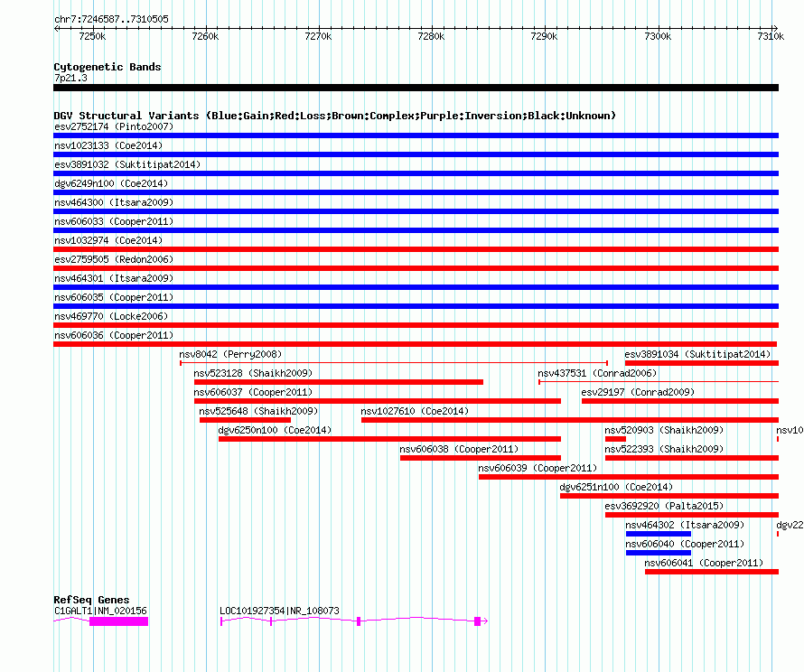Click the DGV Structural Variants track title
This screenshot has width=804, height=672.
click(335, 116)
